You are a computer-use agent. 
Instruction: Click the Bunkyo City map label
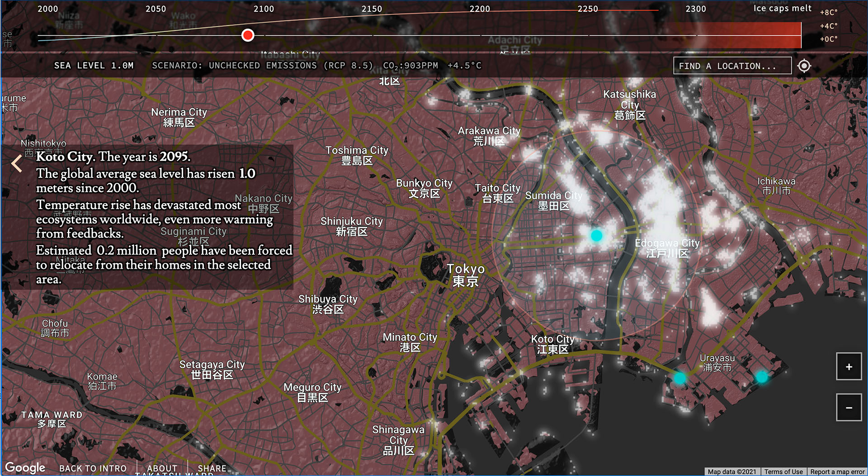coord(424,188)
